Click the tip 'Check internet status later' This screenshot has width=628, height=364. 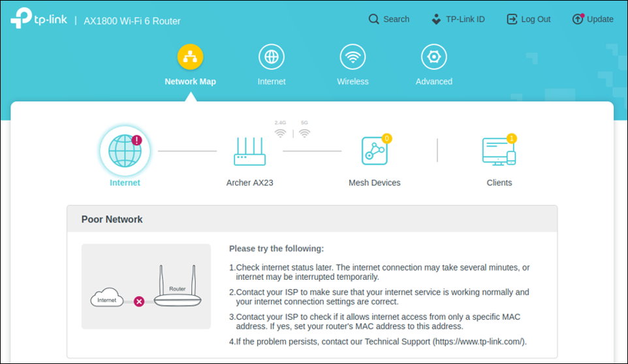pyautogui.click(x=379, y=272)
